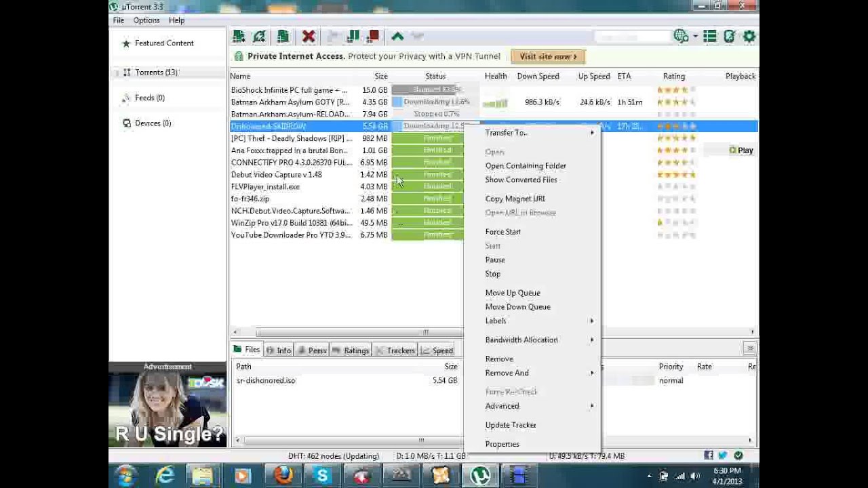Click the R U Single advertisement image
Viewport: 868px width, 488px height.
[167, 409]
